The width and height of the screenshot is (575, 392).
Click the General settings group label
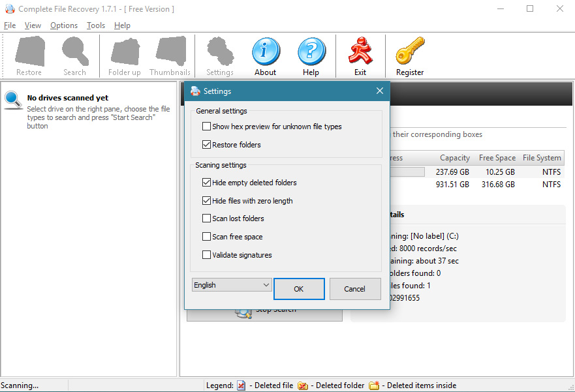coord(221,111)
